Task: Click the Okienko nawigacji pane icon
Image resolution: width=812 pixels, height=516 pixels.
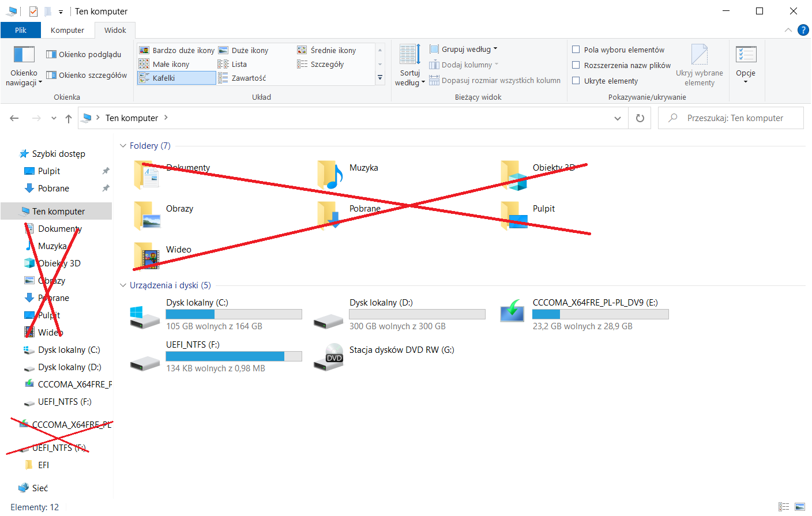Action: pyautogui.click(x=24, y=55)
